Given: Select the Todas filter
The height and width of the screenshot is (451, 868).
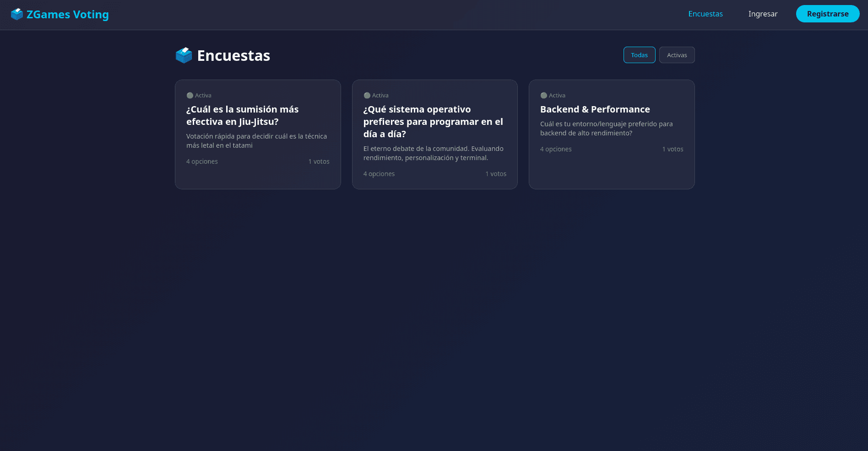Looking at the screenshot, I should click(640, 55).
